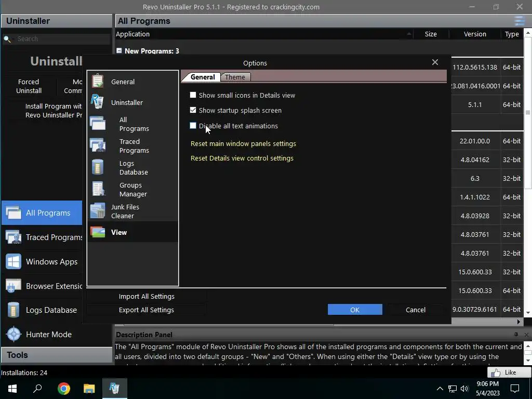Screen dimensions: 532x399
Task: Click Forced Uninstall command
Action: click(x=29, y=86)
